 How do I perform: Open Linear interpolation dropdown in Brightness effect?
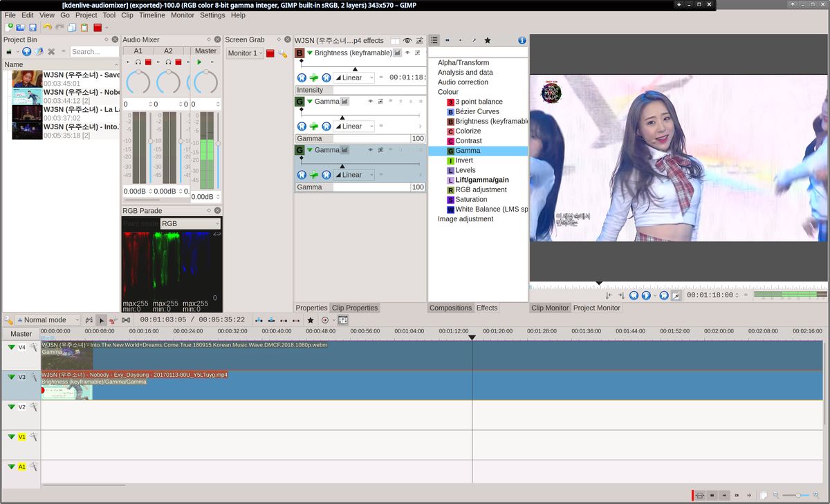pos(354,78)
